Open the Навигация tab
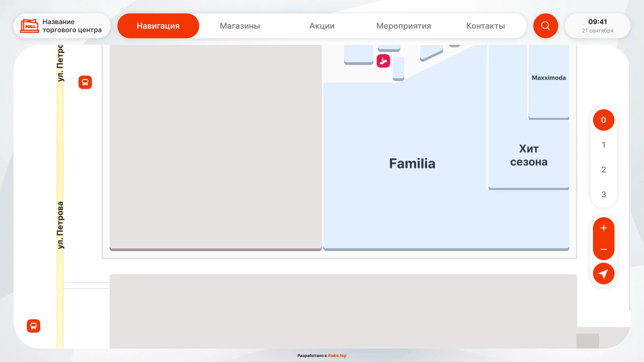 click(x=158, y=26)
